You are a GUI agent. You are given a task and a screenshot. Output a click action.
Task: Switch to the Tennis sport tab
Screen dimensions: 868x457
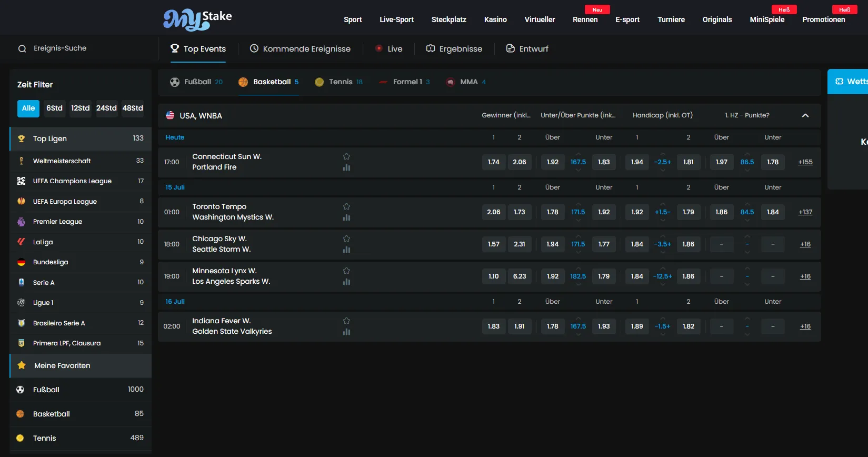click(x=338, y=82)
